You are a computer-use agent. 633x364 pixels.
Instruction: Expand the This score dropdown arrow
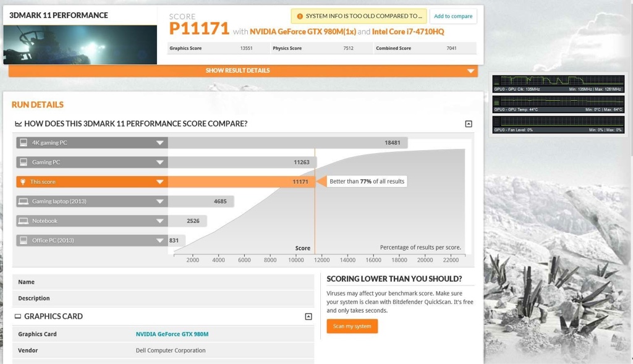160,182
